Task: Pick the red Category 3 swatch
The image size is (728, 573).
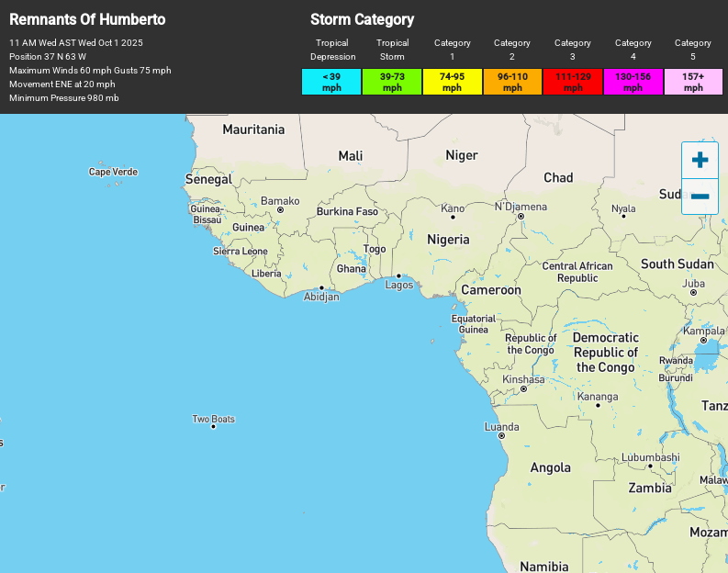Action: tap(573, 82)
